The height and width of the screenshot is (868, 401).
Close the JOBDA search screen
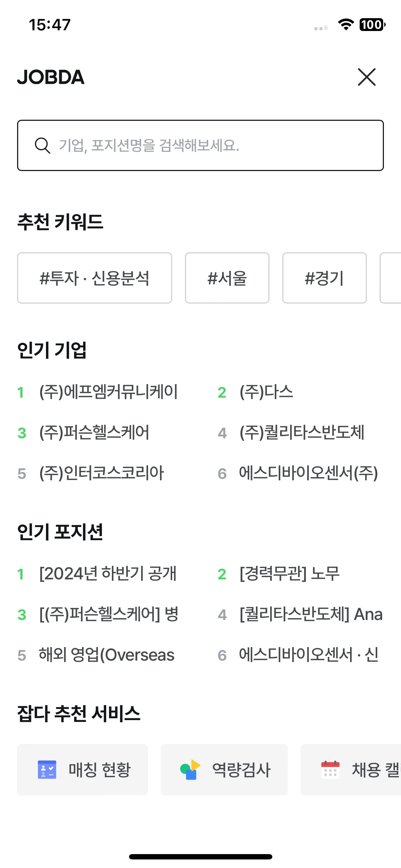[367, 77]
